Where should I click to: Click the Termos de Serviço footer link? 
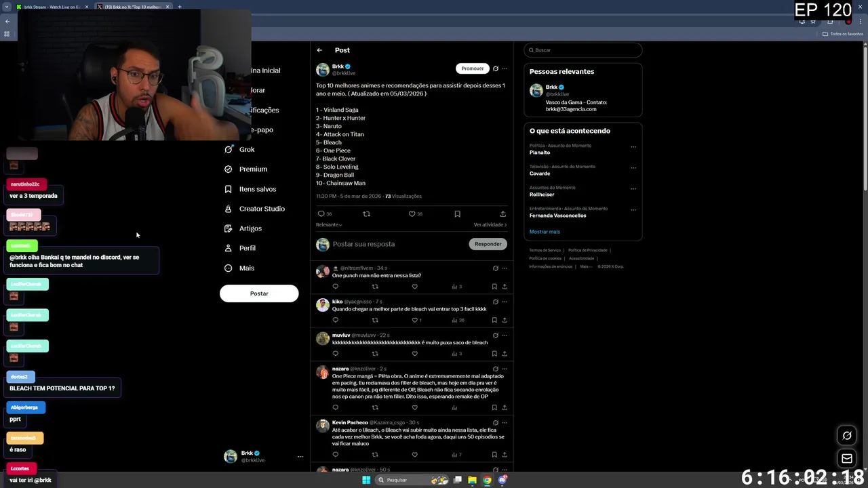coord(545,250)
